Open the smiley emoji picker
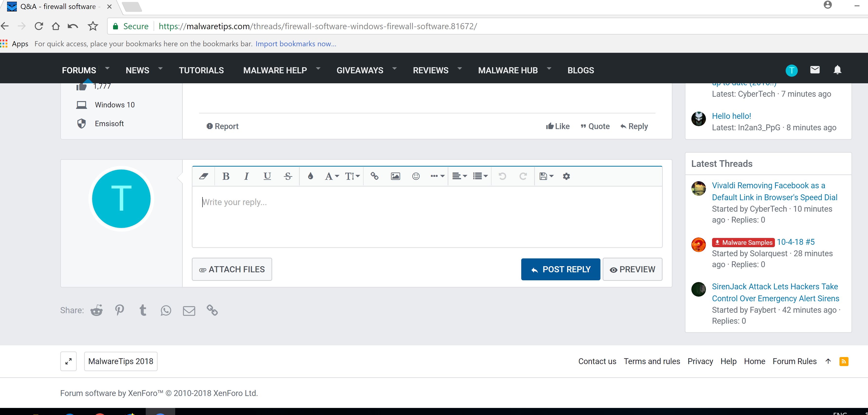 pos(416,176)
